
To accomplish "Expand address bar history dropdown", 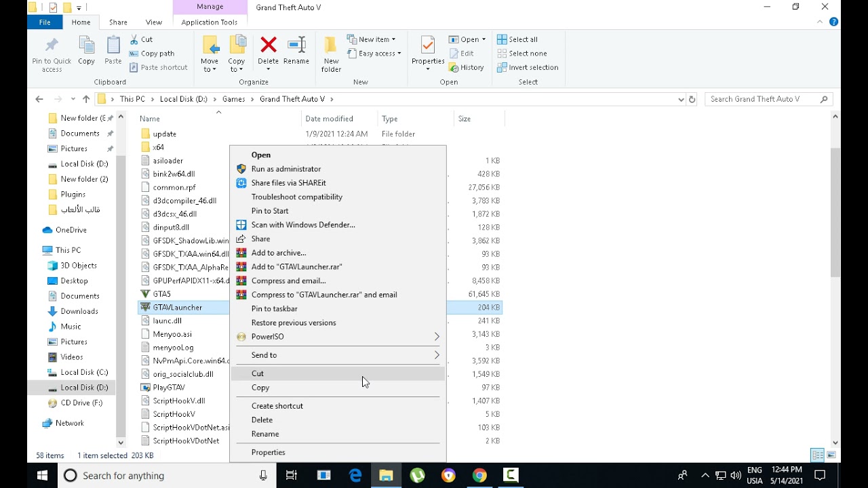I will 681,99.
